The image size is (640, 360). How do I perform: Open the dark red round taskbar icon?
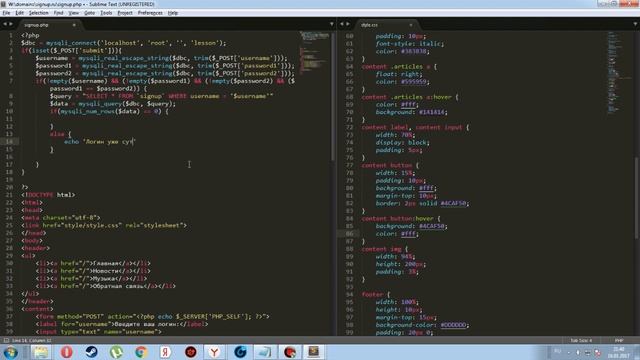tap(190, 352)
